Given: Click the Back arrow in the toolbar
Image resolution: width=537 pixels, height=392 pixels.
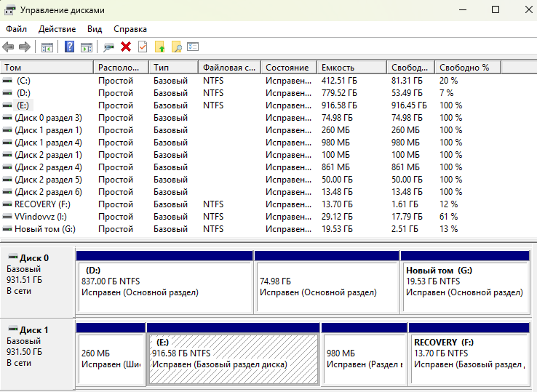Looking at the screenshot, I should coord(9,47).
